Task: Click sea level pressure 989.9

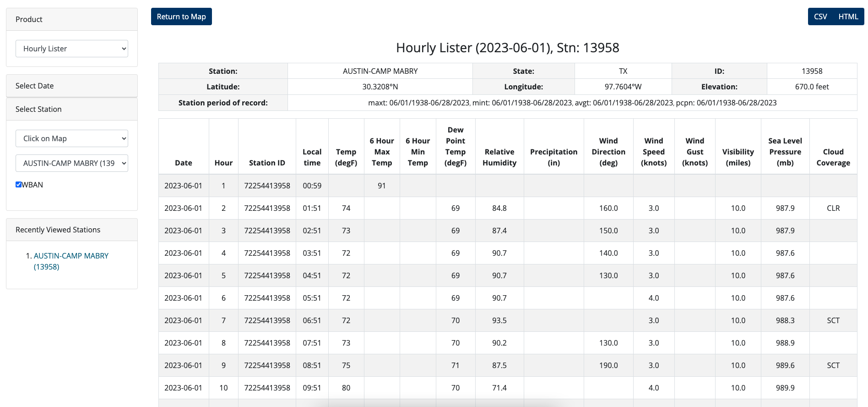Action: click(785, 388)
